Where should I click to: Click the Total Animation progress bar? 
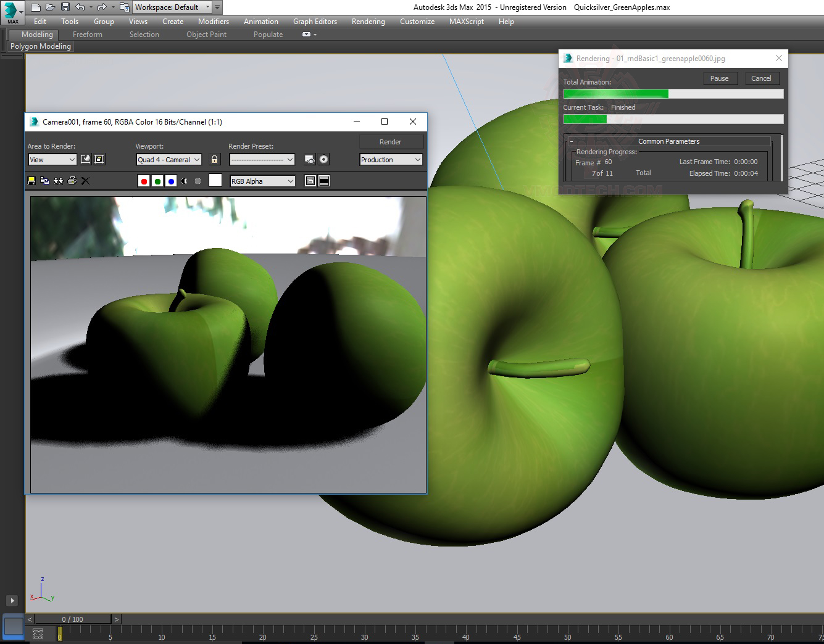(673, 94)
